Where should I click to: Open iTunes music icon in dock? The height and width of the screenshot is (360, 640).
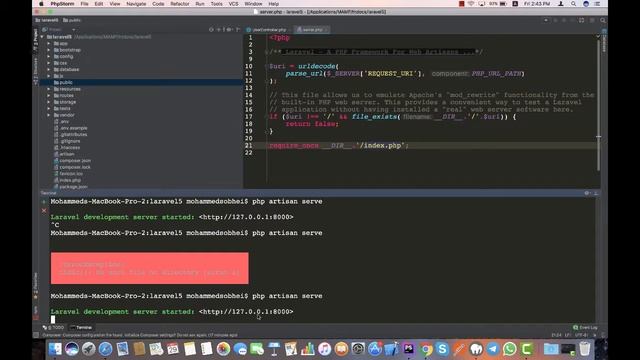click(x=324, y=349)
